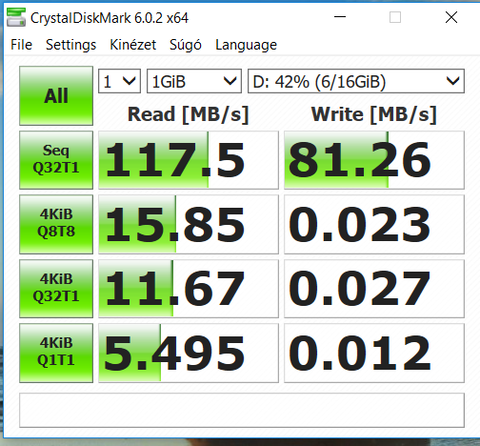Expand the 1GiB test size dropdown
480x446 pixels.
coord(194,81)
